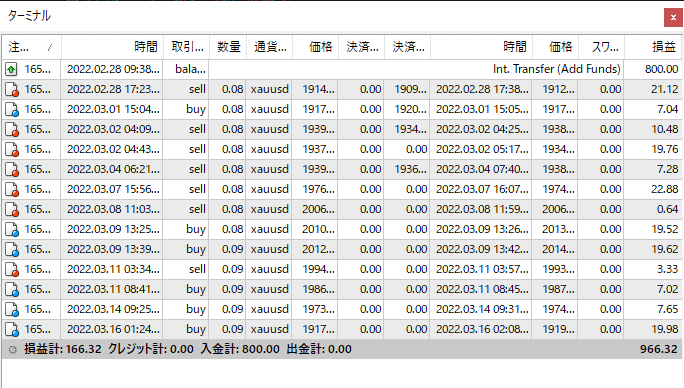Click the buy order icon dated 2022.03.09 13:25
The height and width of the screenshot is (388, 684).
click(12, 230)
